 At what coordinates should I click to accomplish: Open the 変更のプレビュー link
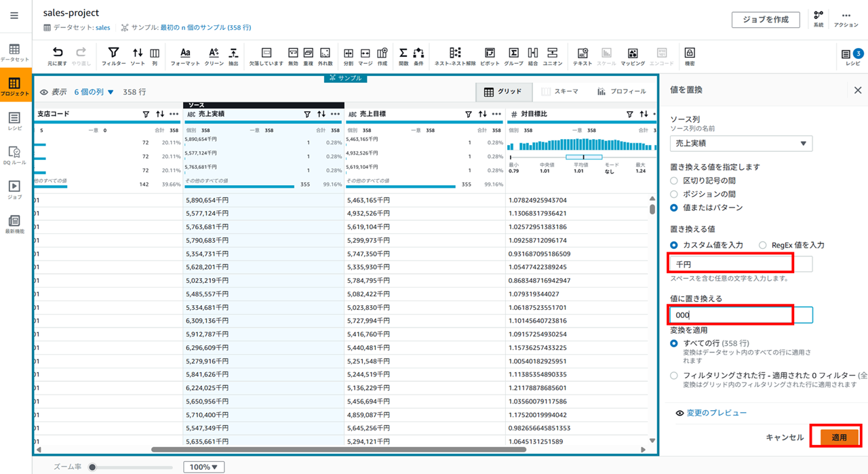click(x=717, y=413)
